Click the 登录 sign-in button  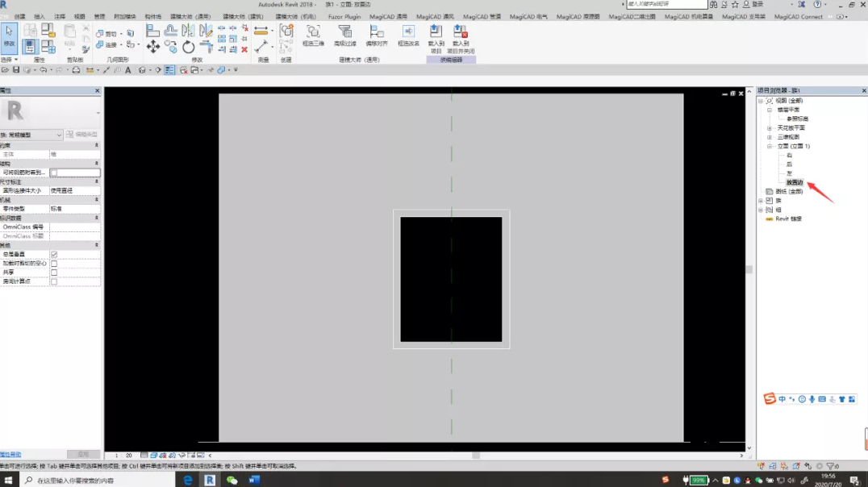click(x=754, y=4)
